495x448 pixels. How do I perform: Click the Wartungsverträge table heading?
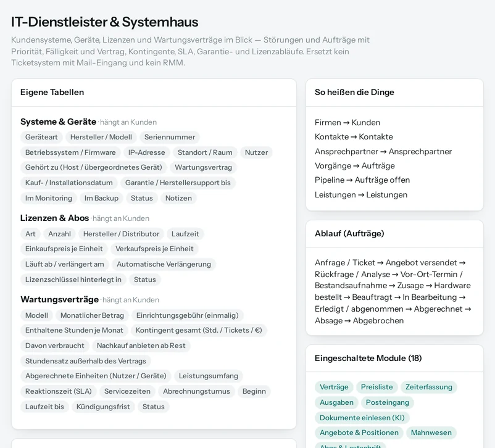pyautogui.click(x=59, y=300)
